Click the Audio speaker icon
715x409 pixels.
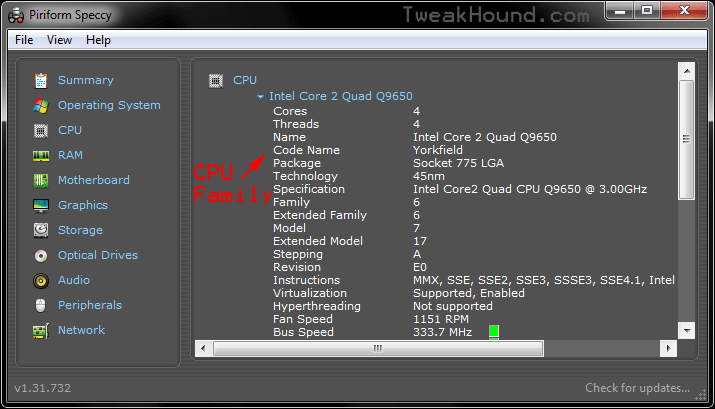pos(41,281)
